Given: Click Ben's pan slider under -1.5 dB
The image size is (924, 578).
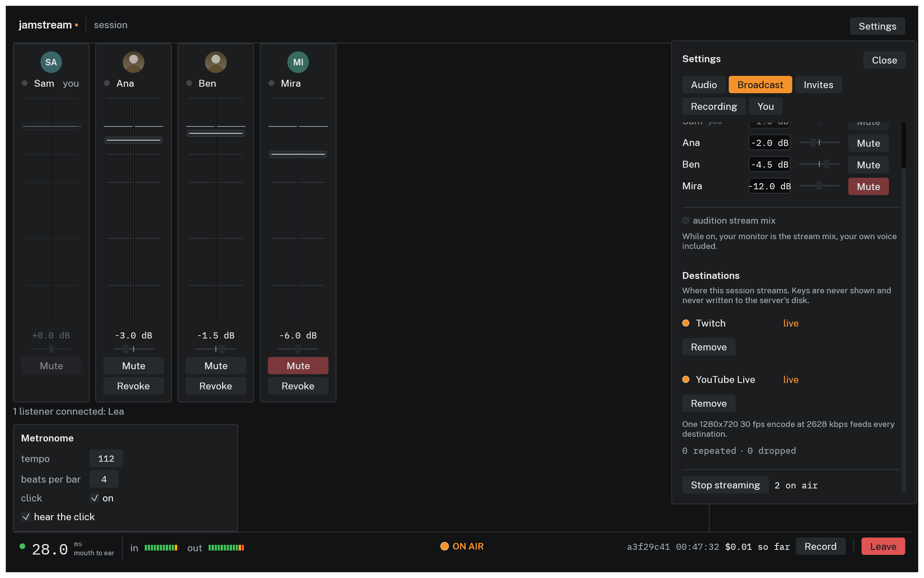Looking at the screenshot, I should [x=216, y=349].
